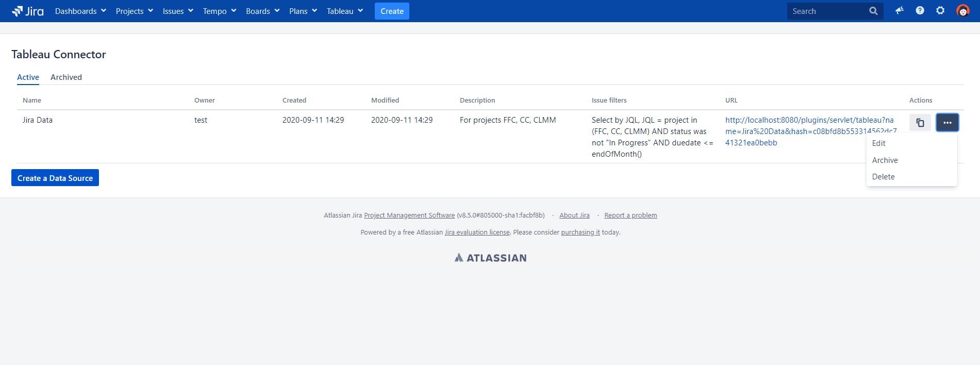The image size is (980, 365).
Task: Click the Atlassian logo in the footer
Action: click(490, 258)
